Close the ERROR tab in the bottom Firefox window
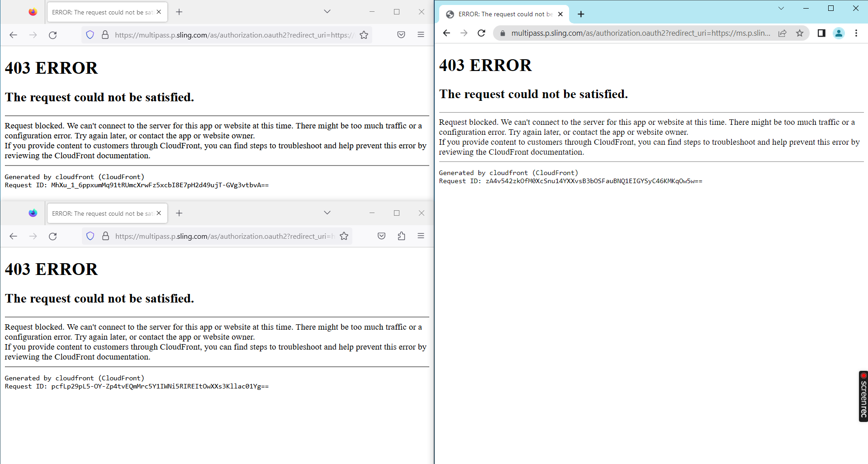Image resolution: width=868 pixels, height=464 pixels. (x=159, y=213)
